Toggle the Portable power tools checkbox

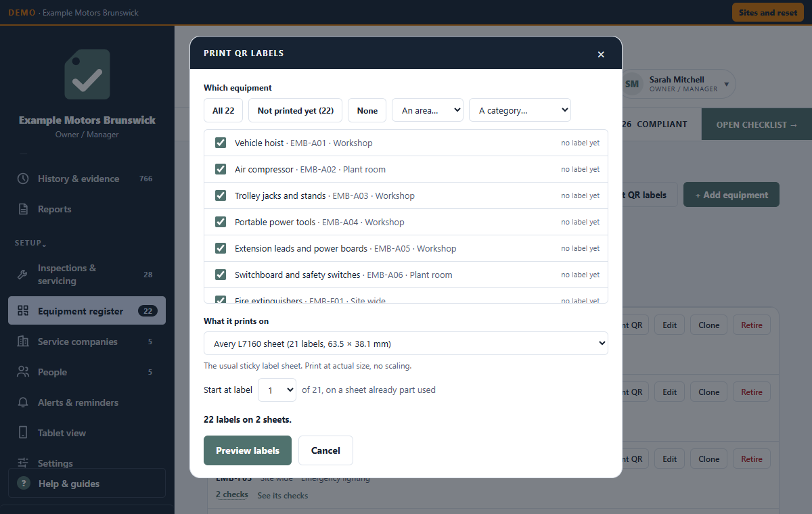click(x=221, y=222)
